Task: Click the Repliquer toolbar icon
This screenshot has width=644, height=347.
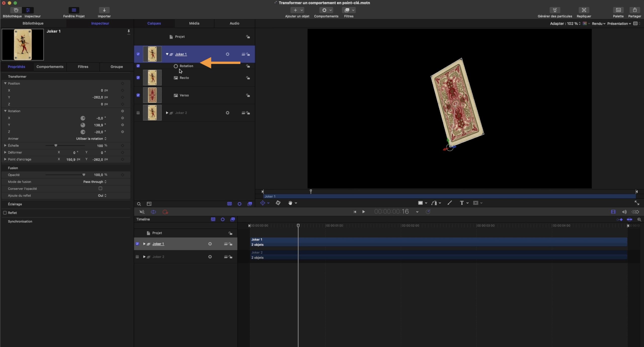Action: [584, 10]
